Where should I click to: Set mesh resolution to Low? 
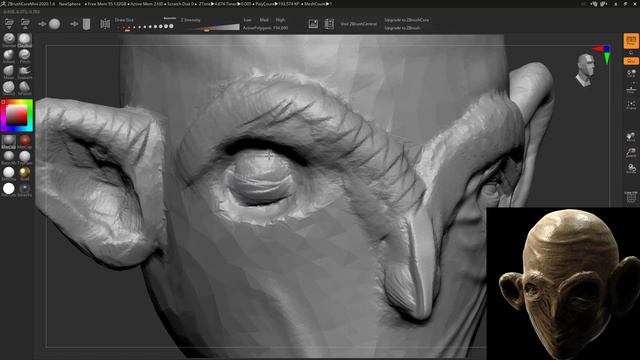(248, 20)
